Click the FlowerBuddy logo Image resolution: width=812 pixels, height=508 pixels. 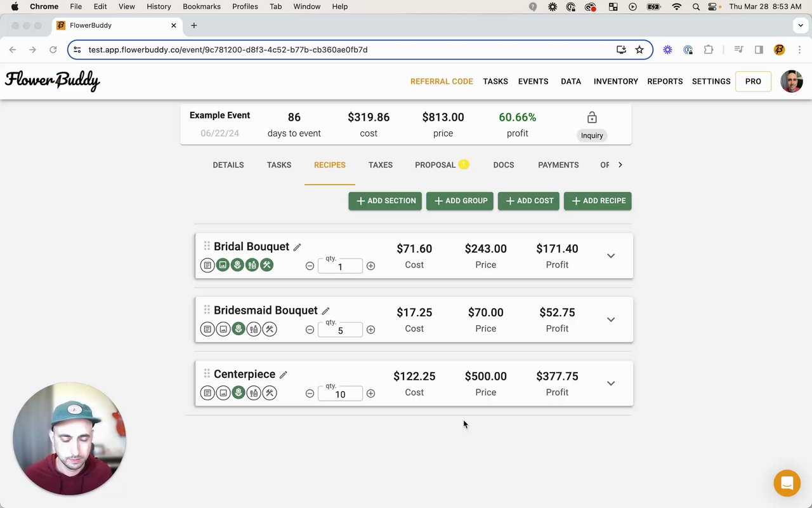pos(53,81)
